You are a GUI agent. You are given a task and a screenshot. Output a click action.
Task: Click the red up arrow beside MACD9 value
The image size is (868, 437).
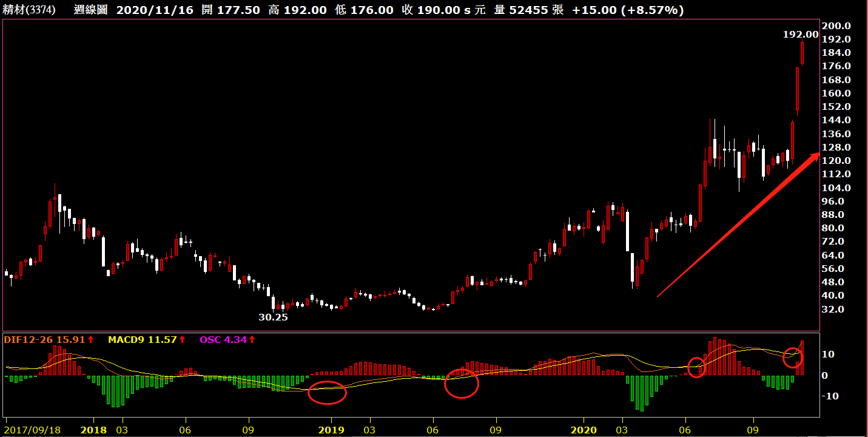click(182, 340)
